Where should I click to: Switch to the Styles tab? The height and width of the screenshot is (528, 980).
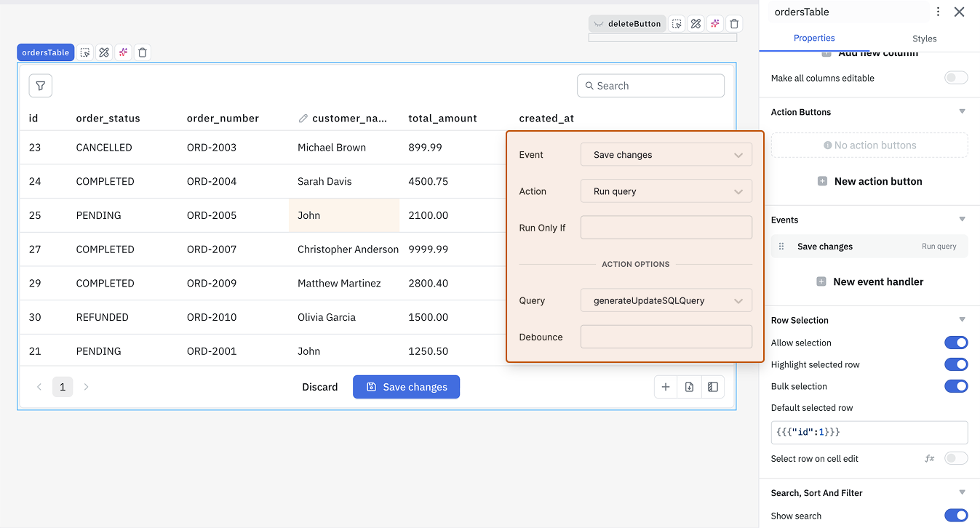(924, 39)
